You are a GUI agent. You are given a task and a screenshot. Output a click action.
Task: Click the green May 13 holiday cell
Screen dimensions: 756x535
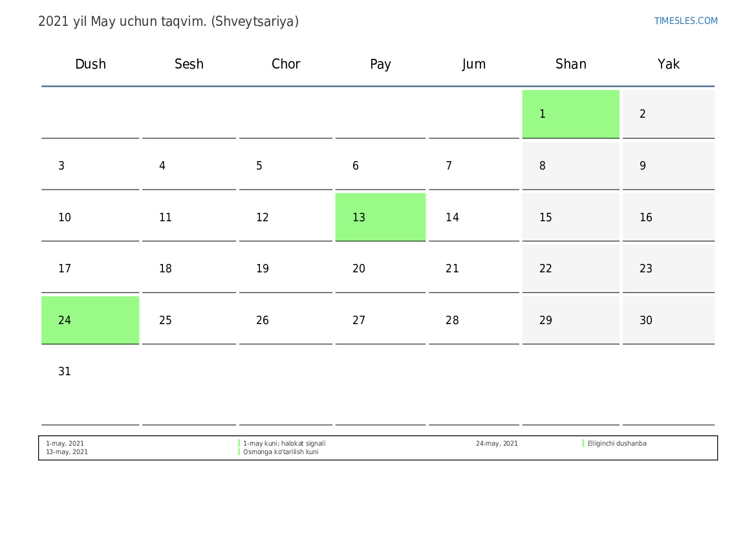coord(380,217)
